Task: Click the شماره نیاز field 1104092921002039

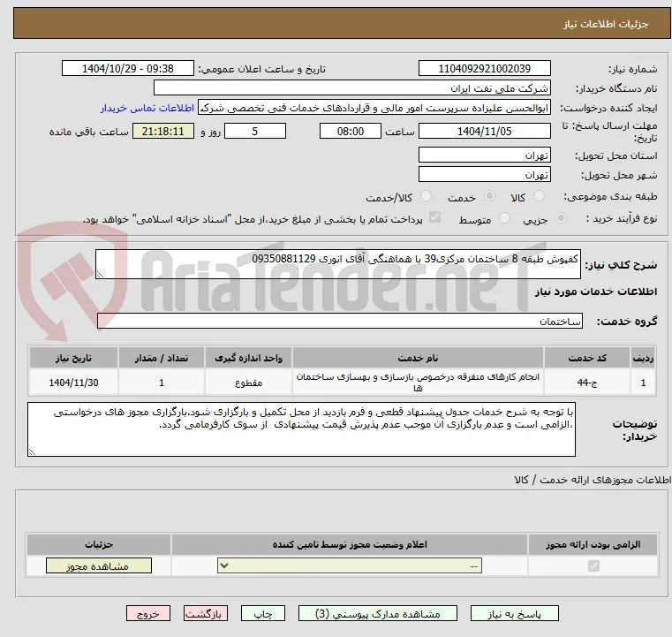Action: (484, 69)
